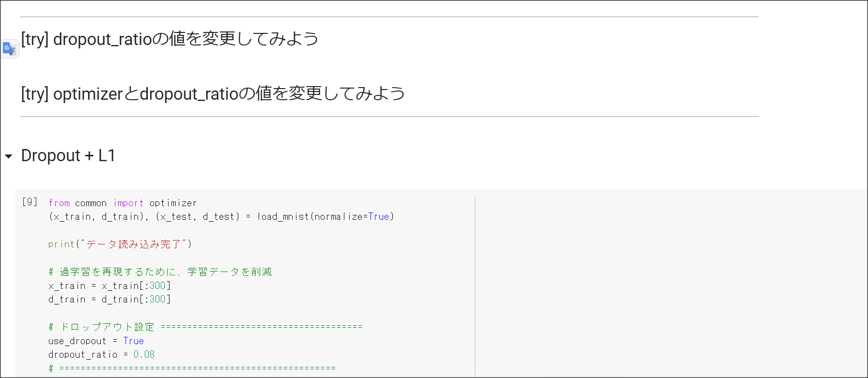This screenshot has width=868, height=378.
Task: Click the '# 過学習を再現するために、学習データを削減' comment
Action: click(x=160, y=272)
